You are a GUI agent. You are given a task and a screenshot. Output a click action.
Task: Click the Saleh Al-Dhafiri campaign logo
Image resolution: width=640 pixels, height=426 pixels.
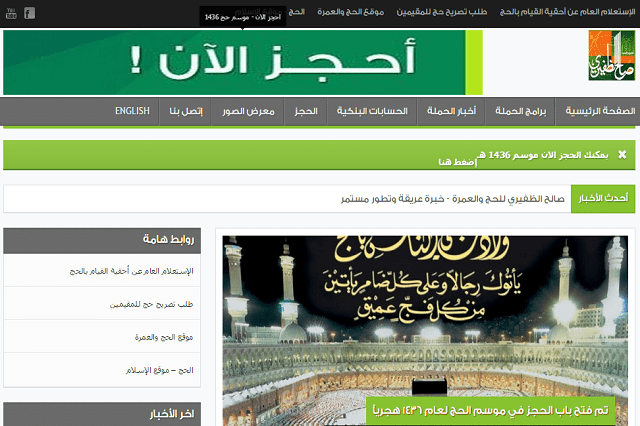[x=611, y=55]
